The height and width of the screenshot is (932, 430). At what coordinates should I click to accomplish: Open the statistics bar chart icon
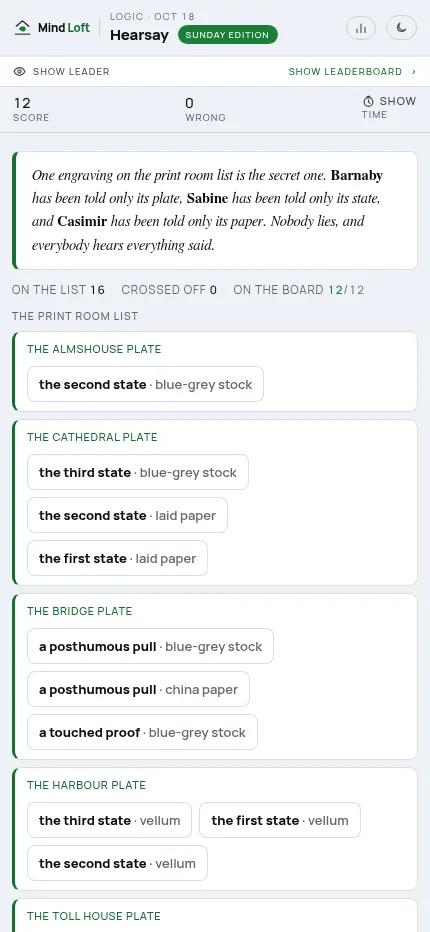(360, 28)
